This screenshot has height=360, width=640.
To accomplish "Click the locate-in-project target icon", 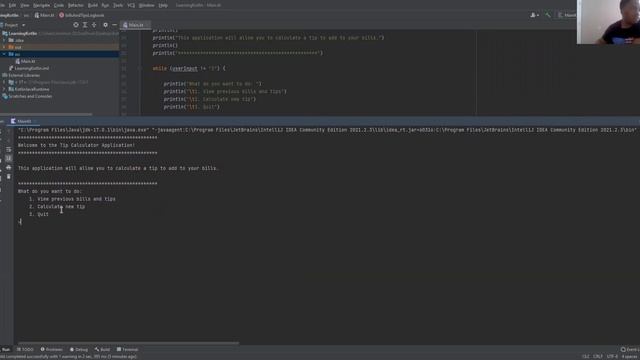I will point(76,25).
